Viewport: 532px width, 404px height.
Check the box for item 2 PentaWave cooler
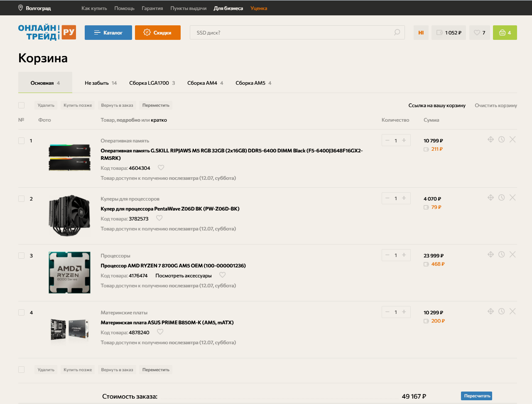click(x=22, y=199)
